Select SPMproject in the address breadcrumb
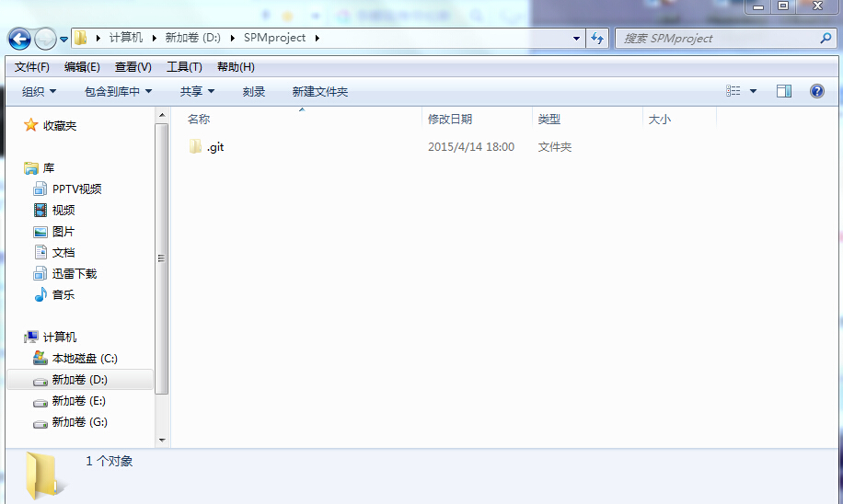Viewport: 843px width, 504px height. click(x=274, y=38)
